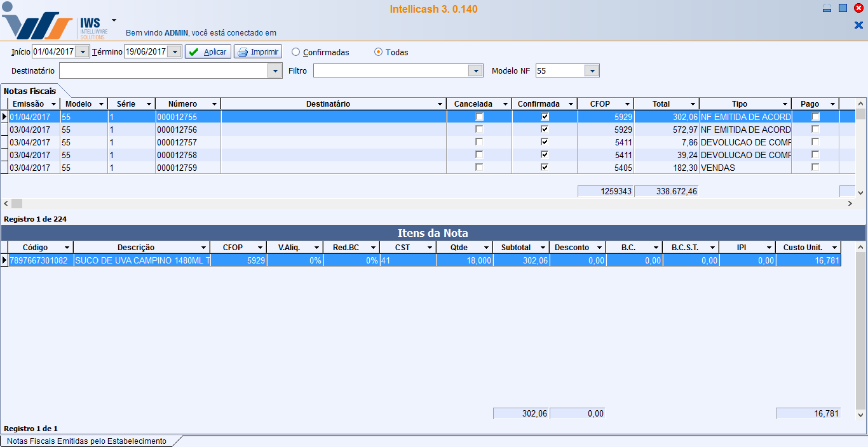Click the Tipo column header
The image size is (868, 447).
[745, 104]
